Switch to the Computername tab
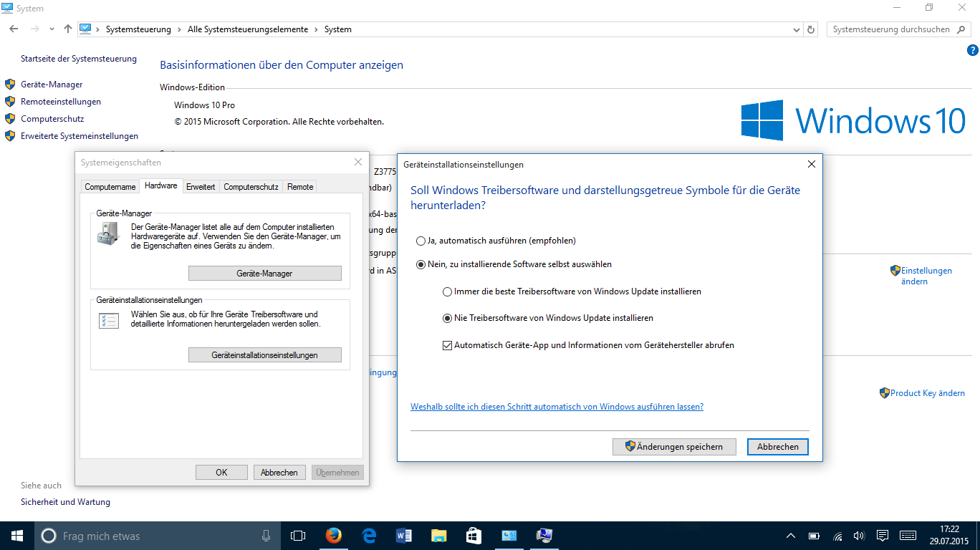This screenshot has height=550, width=980. (x=110, y=187)
